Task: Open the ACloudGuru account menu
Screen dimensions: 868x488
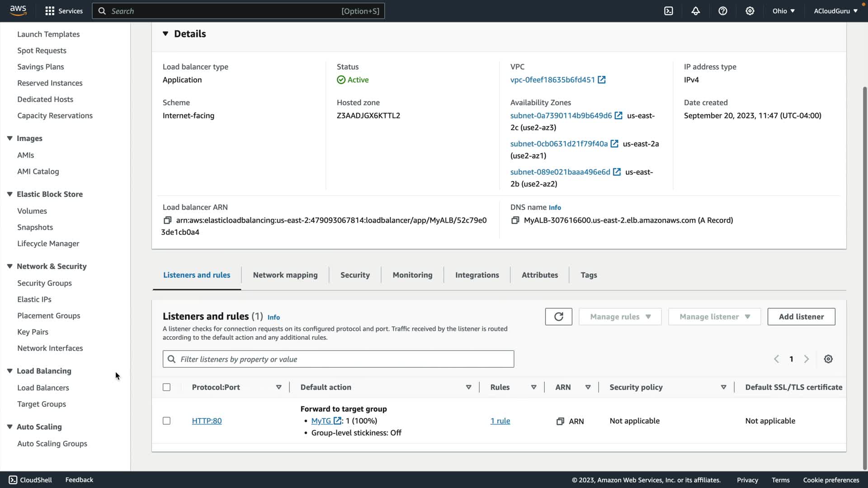Action: point(835,11)
